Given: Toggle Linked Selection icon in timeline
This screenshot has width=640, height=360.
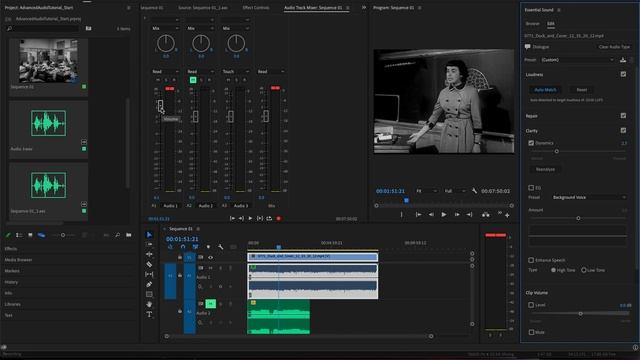Looking at the screenshot, I should point(196,247).
